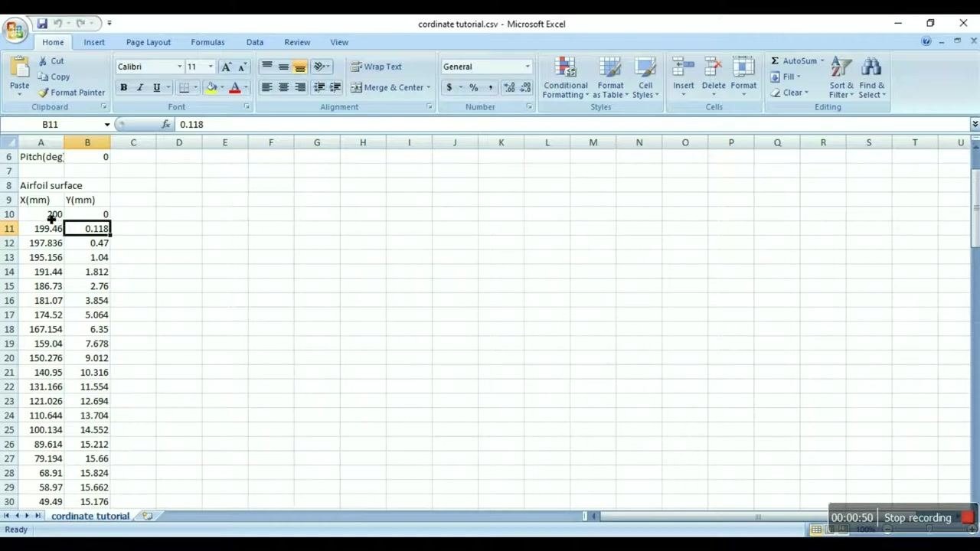Image resolution: width=980 pixels, height=551 pixels.
Task: Switch to the Data tab
Action: click(255, 42)
